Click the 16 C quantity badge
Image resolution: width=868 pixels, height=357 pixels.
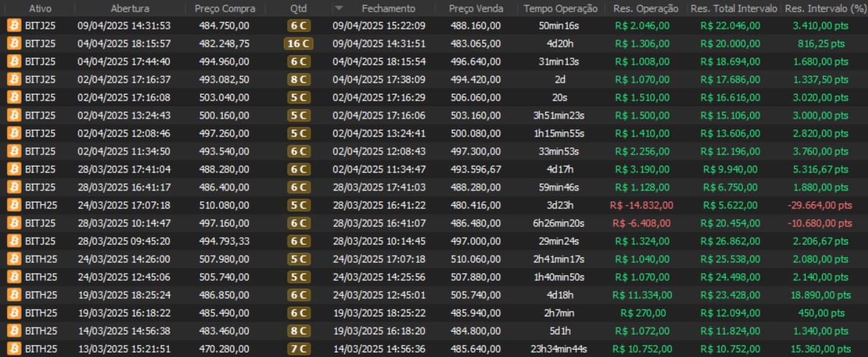(x=297, y=43)
